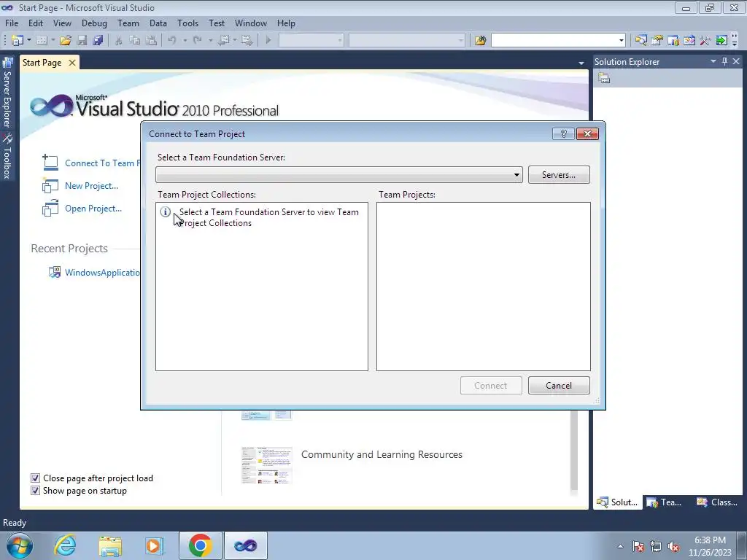Switch to the Class View bottom tab

(x=717, y=502)
